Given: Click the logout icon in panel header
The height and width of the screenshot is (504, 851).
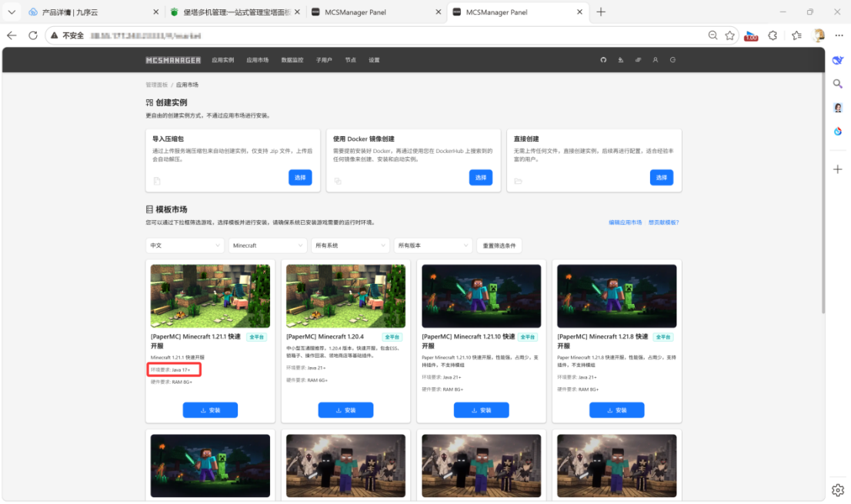Looking at the screenshot, I should 672,60.
